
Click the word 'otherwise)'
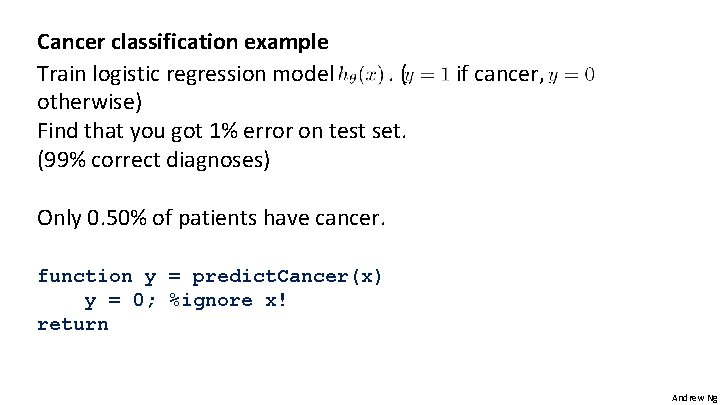tap(82, 102)
